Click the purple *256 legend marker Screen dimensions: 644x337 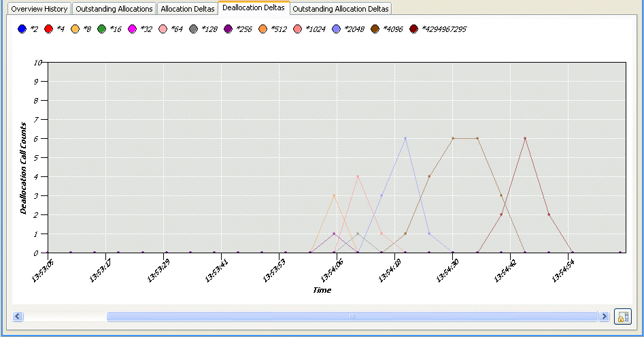228,29
